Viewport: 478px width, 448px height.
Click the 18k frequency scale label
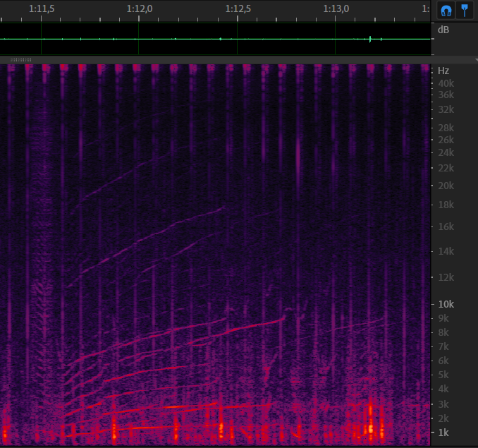(x=446, y=205)
